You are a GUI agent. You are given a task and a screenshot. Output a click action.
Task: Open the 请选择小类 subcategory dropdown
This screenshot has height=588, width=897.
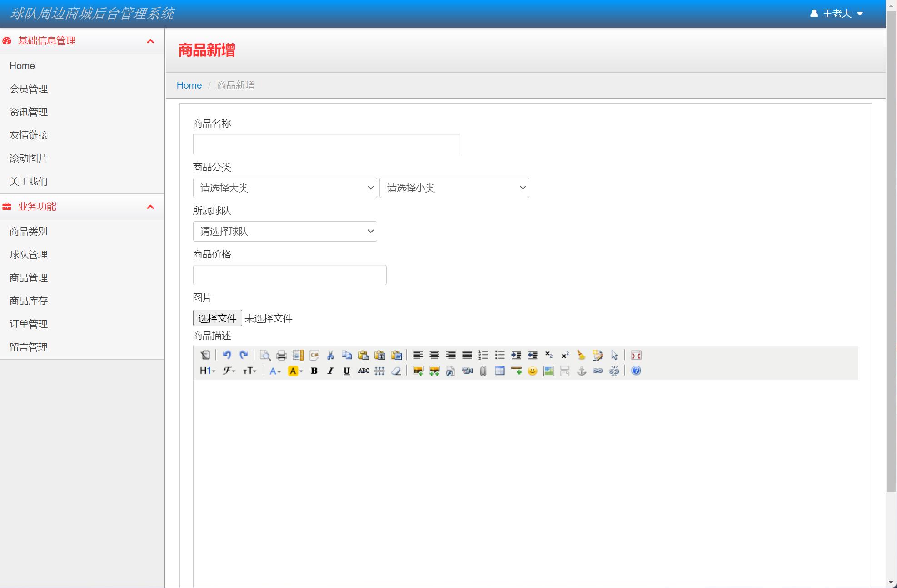pyautogui.click(x=454, y=188)
